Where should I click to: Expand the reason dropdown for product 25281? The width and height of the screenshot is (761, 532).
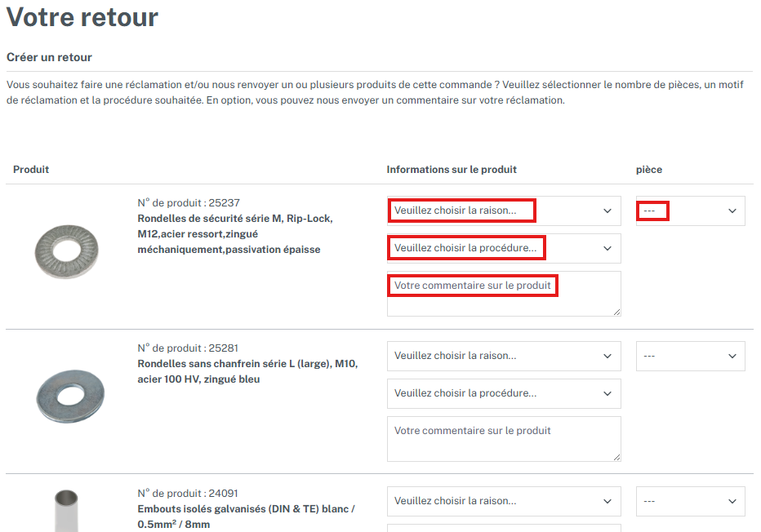[503, 356]
